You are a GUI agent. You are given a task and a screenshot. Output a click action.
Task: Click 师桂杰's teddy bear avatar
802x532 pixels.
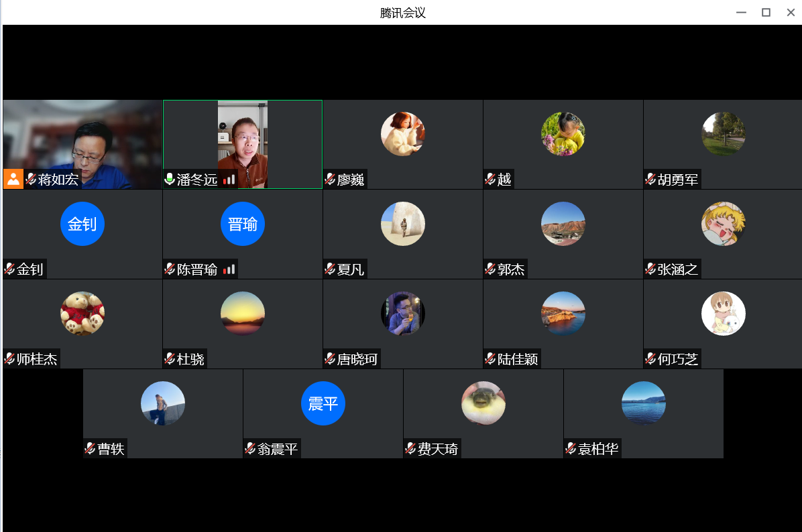(82, 314)
